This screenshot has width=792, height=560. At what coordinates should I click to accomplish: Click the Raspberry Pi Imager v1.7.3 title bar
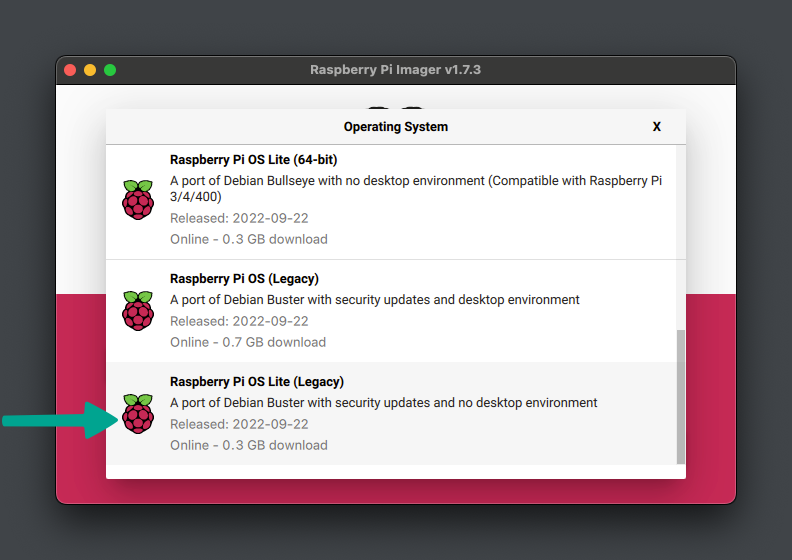[x=396, y=70]
